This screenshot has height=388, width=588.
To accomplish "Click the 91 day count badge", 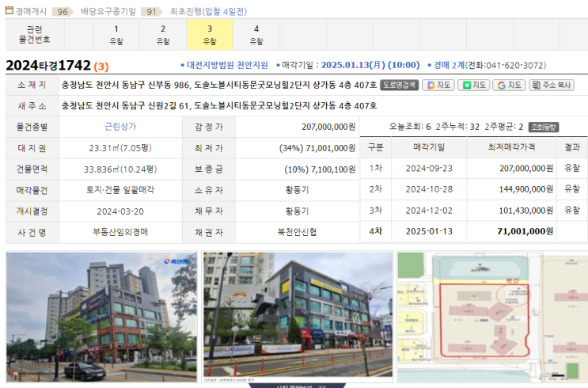I will tap(151, 12).
